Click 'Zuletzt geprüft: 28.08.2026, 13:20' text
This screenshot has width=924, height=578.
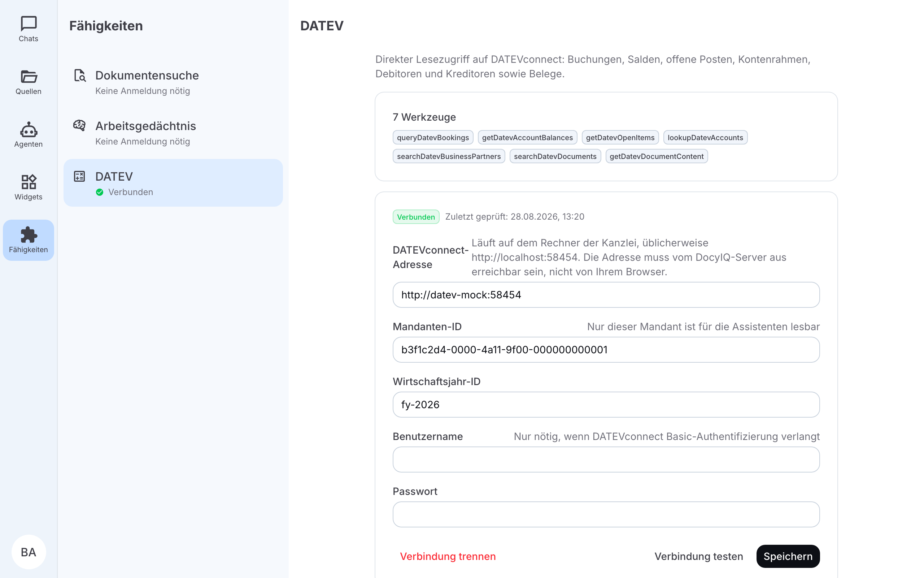pos(514,217)
